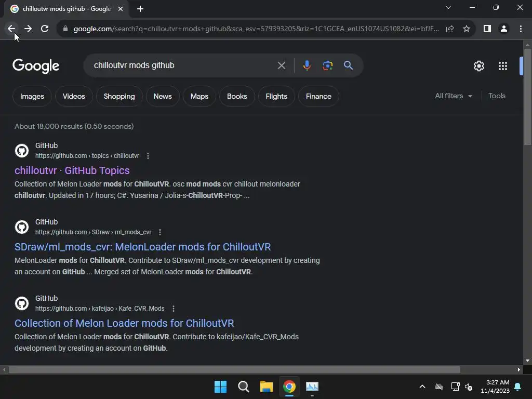Viewport: 532px width, 399px height.
Task: Open a new browser tab
Action: 140,9
